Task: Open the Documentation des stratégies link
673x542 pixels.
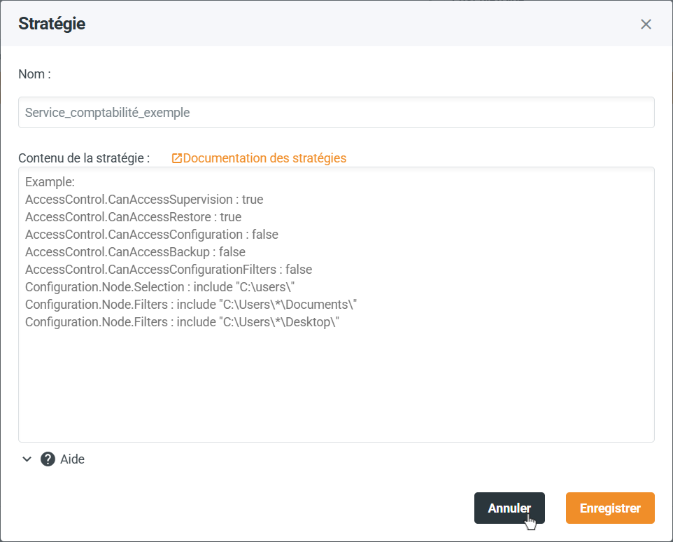Action: coord(264,158)
